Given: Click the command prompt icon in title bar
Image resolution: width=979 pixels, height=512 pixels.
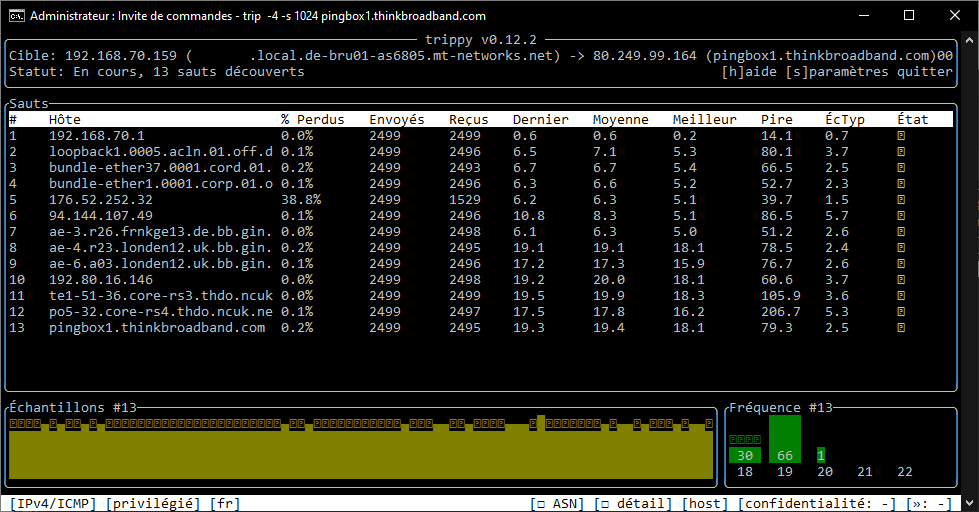Looking at the screenshot, I should [16, 16].
